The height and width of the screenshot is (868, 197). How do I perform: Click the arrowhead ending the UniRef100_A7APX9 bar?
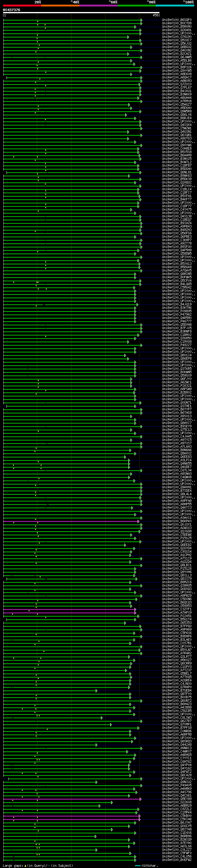click(135, 613)
